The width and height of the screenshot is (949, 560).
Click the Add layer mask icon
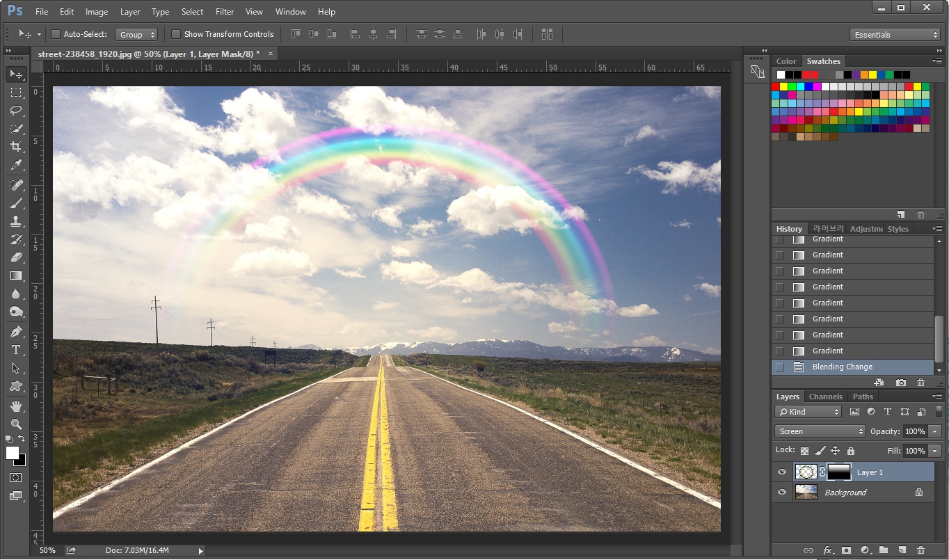tap(846, 550)
